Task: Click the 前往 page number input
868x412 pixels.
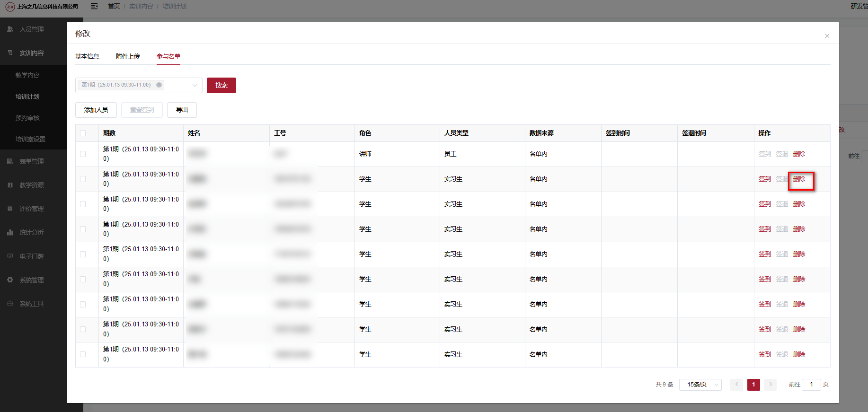Action: [811, 385]
